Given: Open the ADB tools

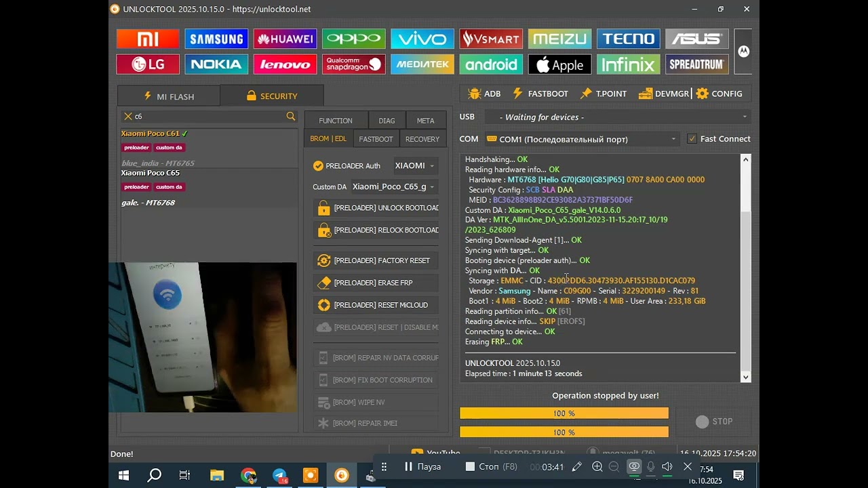Looking at the screenshot, I should (x=484, y=94).
